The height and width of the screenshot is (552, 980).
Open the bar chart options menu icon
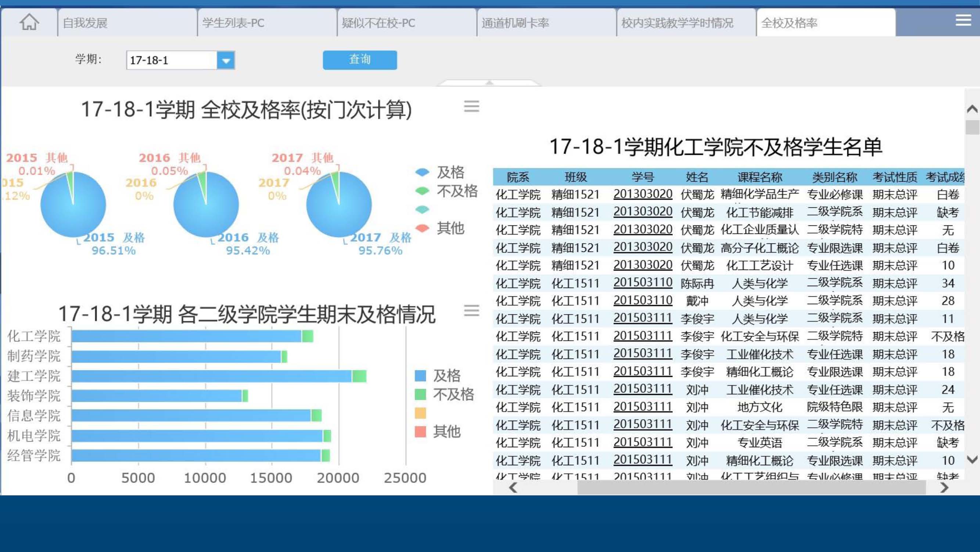(471, 311)
